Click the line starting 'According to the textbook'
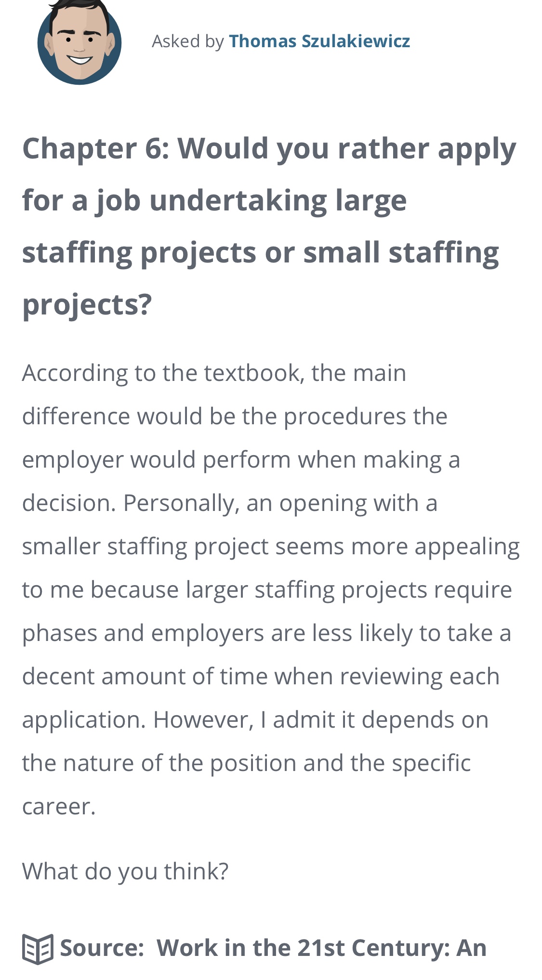Image resolution: width=542 pixels, height=980 pixels. (x=214, y=373)
